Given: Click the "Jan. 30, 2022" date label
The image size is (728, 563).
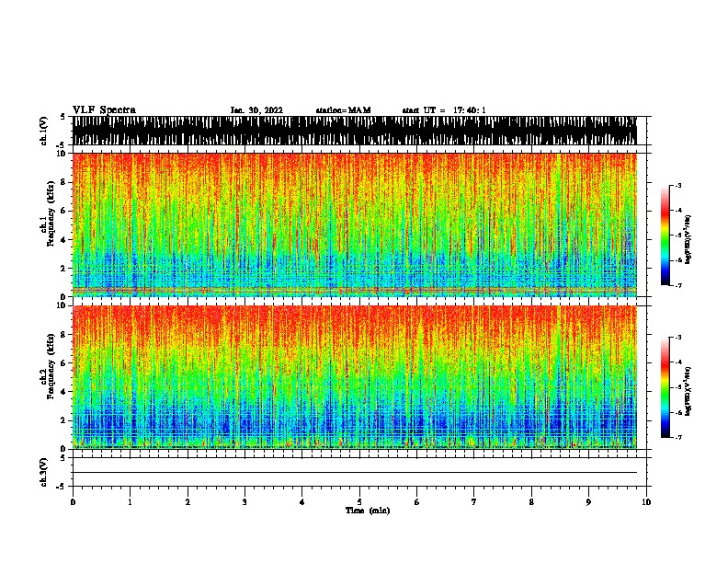Looking at the screenshot, I should (x=256, y=110).
